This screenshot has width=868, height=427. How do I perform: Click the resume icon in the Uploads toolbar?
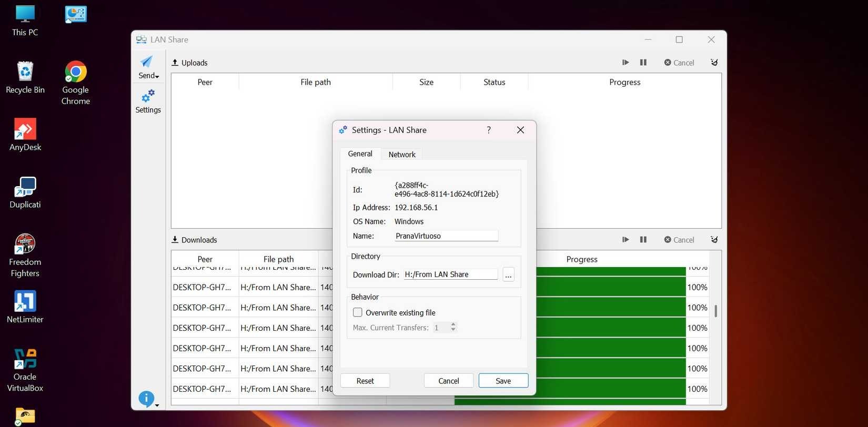click(625, 63)
